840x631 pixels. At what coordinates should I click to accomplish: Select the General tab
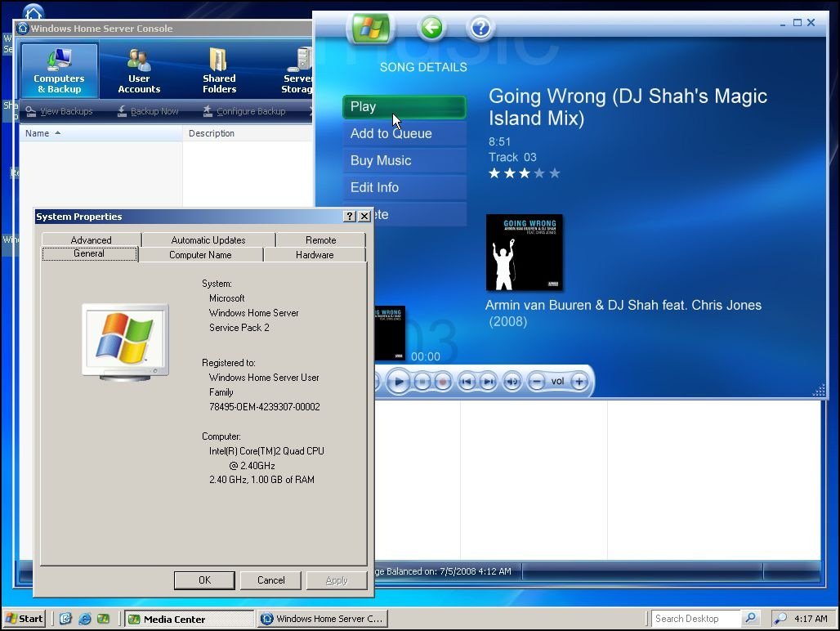coord(89,254)
